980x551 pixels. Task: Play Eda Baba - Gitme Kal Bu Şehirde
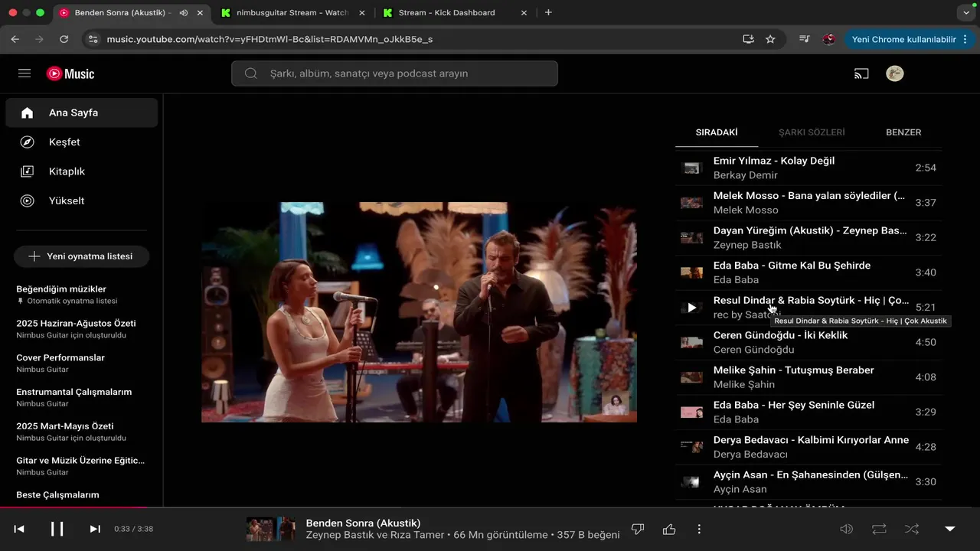point(808,272)
